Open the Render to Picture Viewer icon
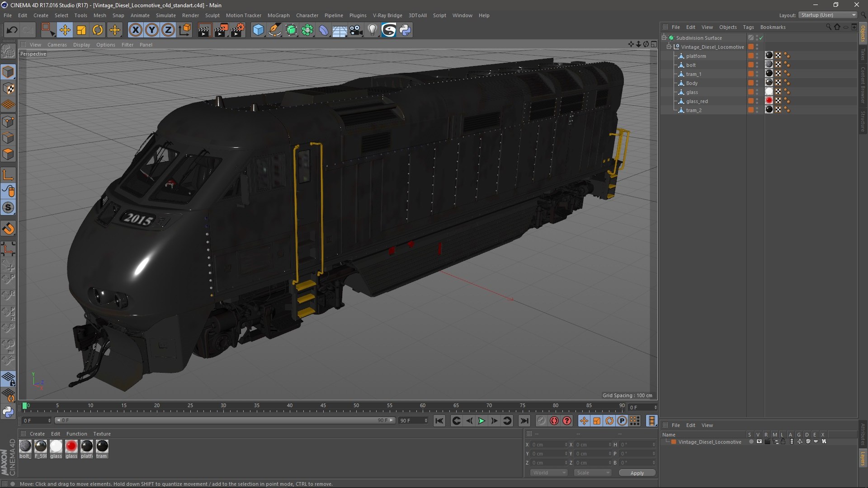Screen dimensions: 868x488 tap(221, 30)
